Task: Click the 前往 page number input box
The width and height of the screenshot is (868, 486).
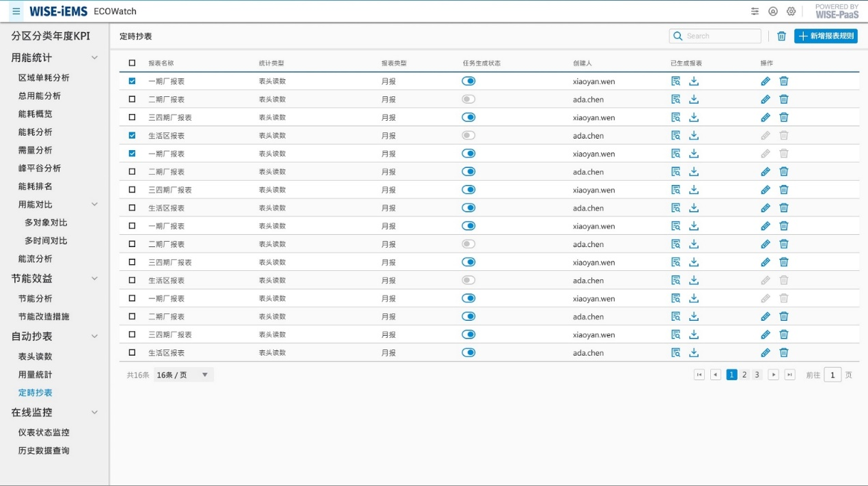Action: (x=832, y=375)
